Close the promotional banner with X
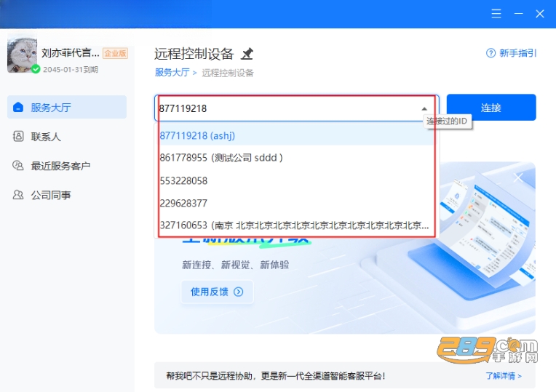The height and width of the screenshot is (392, 556). click(x=518, y=178)
